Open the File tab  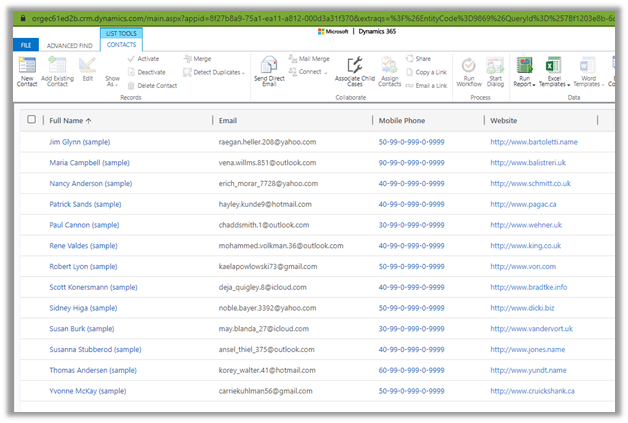point(25,45)
